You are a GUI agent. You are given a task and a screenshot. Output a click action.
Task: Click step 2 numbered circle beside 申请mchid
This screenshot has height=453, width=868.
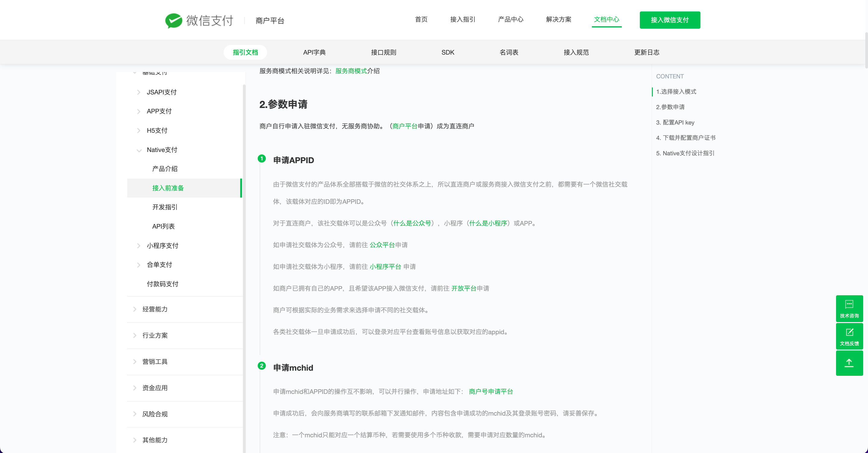(x=262, y=366)
